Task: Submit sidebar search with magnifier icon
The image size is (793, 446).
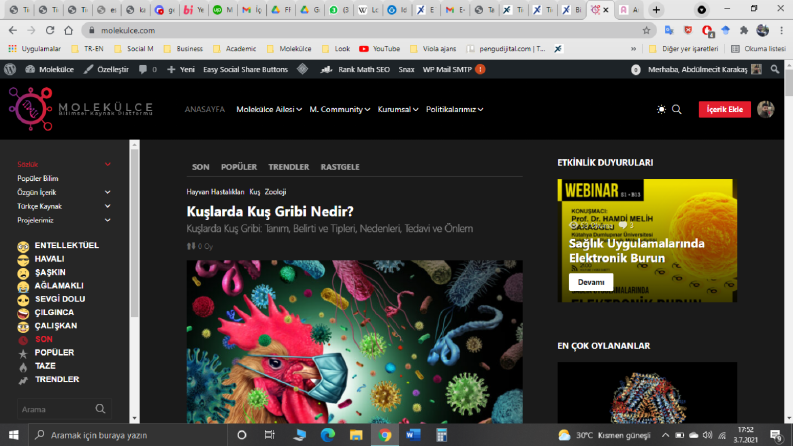Action: click(x=100, y=409)
